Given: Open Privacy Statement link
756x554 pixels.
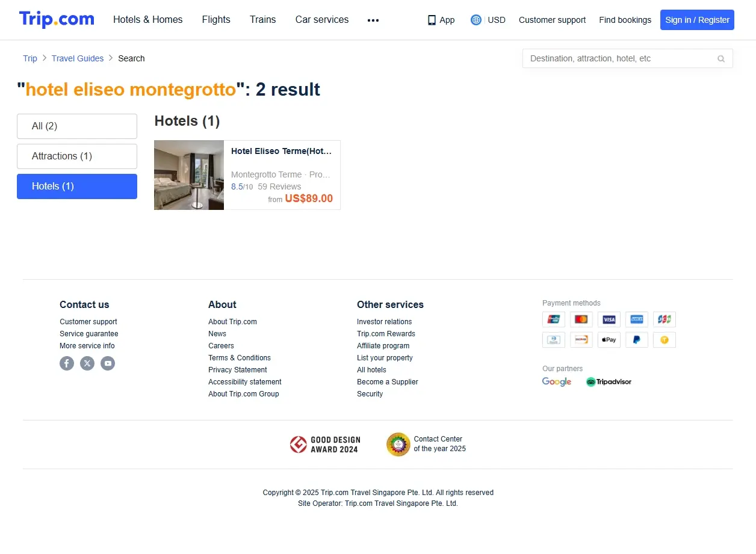Looking at the screenshot, I should [x=238, y=370].
